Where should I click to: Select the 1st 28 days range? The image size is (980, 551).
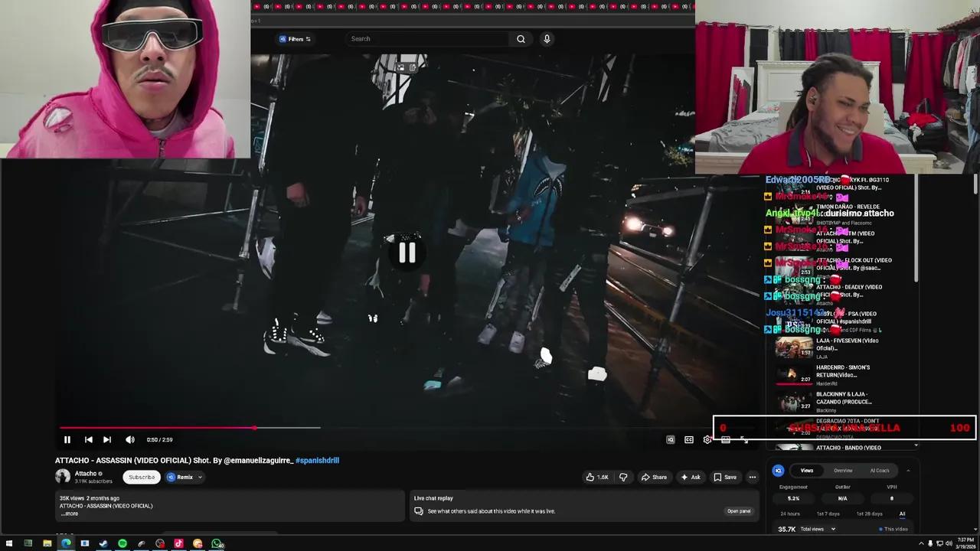tap(869, 514)
